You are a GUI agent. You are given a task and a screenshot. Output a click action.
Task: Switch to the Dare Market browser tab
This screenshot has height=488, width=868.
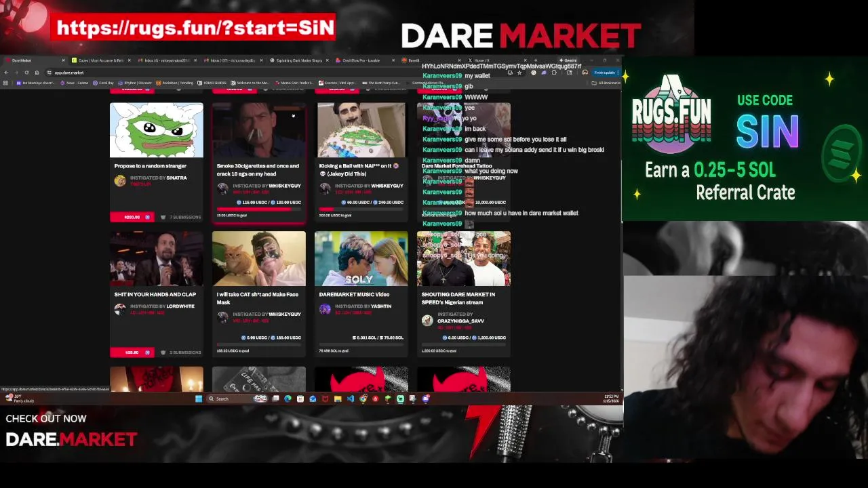tap(34, 60)
